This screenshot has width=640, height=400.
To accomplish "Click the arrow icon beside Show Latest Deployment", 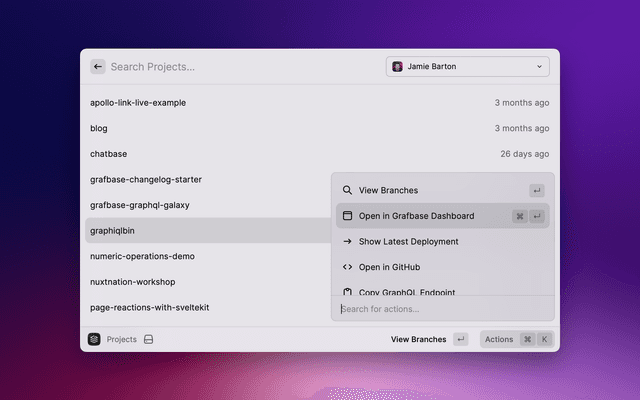I will pos(347,242).
